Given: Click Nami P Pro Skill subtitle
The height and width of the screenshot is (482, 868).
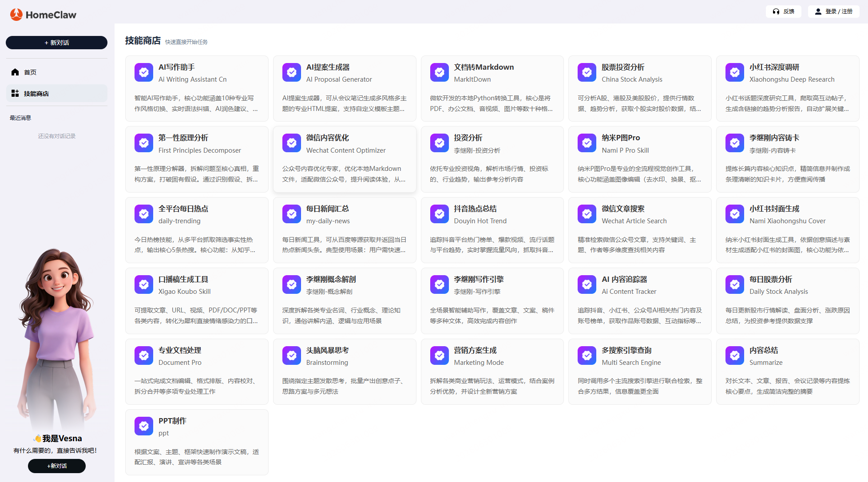Looking at the screenshot, I should coord(625,150).
